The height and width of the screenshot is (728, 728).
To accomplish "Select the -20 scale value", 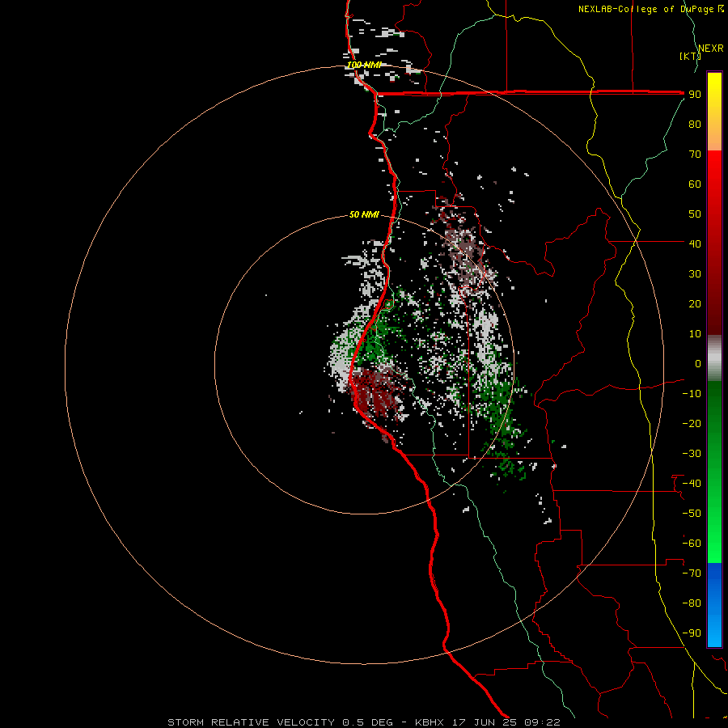I will coord(692,423).
